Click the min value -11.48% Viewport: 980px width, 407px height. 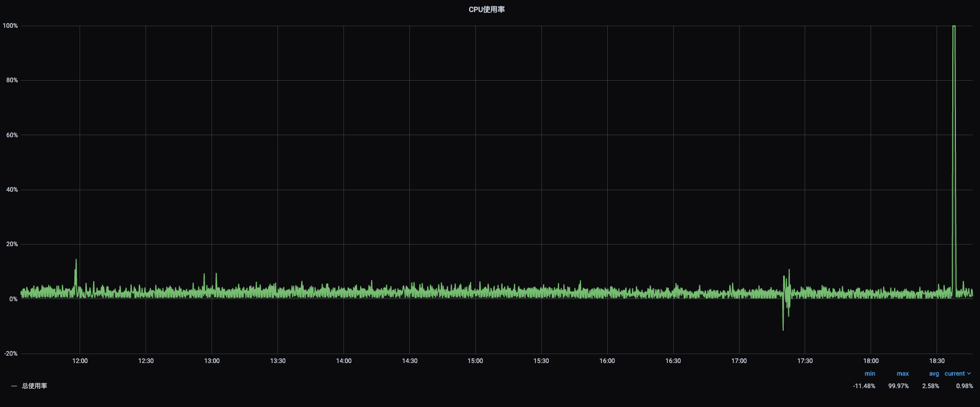tap(864, 386)
